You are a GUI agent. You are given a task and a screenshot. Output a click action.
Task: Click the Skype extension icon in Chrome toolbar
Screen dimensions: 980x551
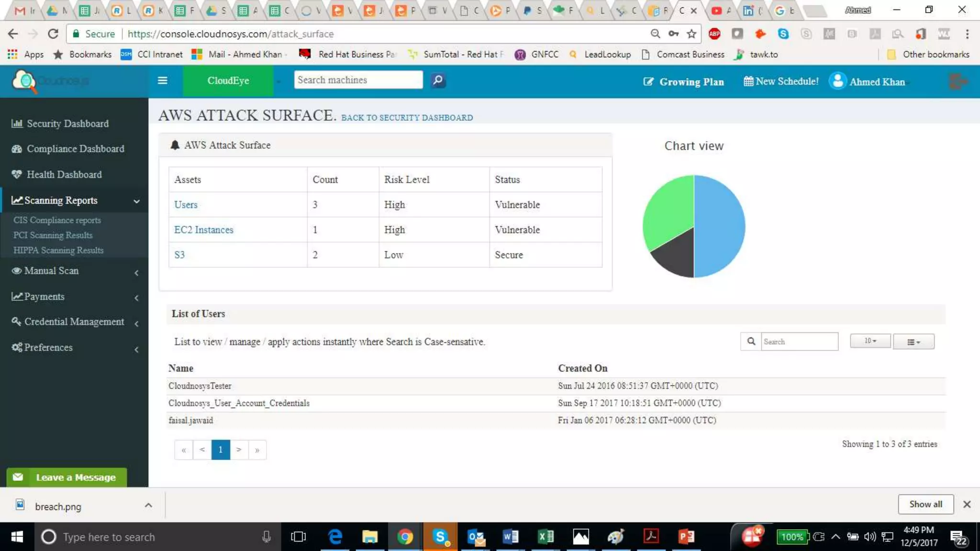point(783,33)
